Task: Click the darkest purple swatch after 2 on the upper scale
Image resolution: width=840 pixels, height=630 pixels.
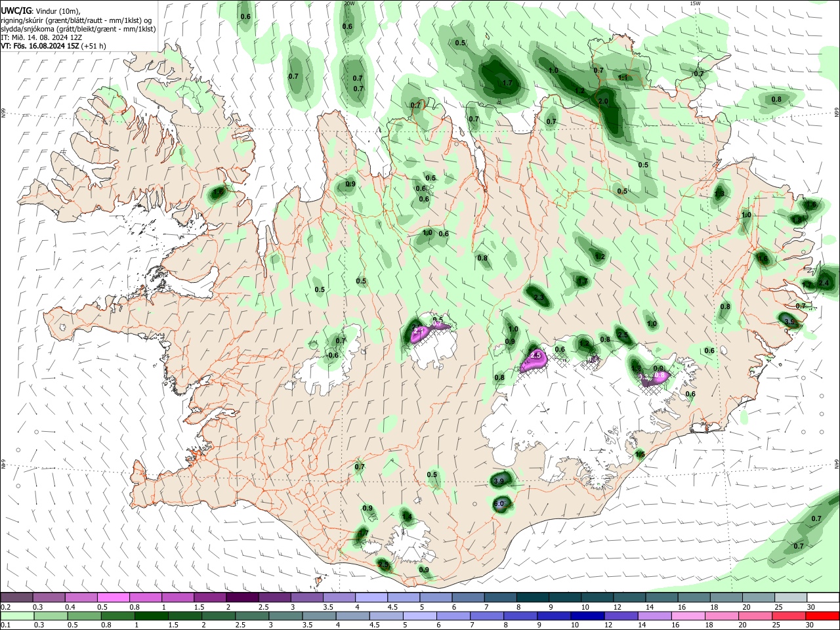Action: click(241, 598)
